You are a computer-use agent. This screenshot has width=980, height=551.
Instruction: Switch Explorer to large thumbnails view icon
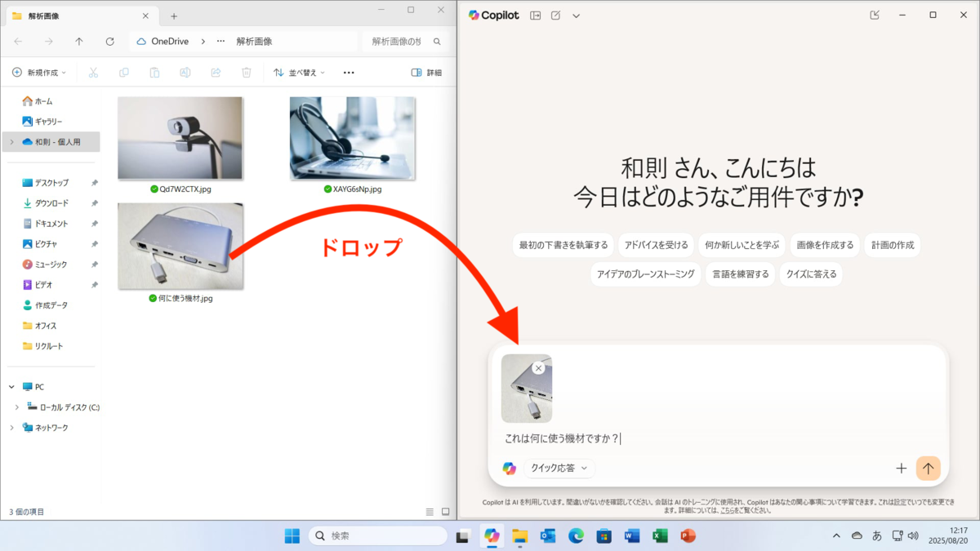(x=446, y=512)
